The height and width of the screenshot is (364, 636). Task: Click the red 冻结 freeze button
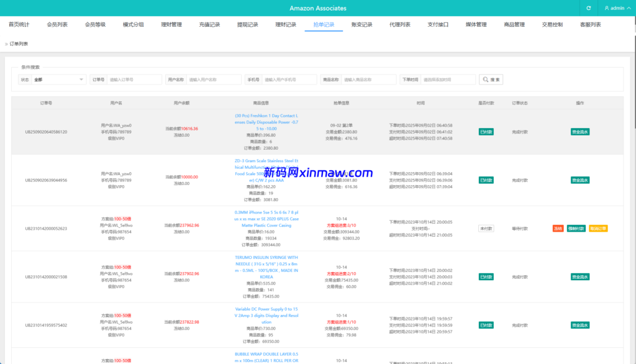pyautogui.click(x=558, y=228)
